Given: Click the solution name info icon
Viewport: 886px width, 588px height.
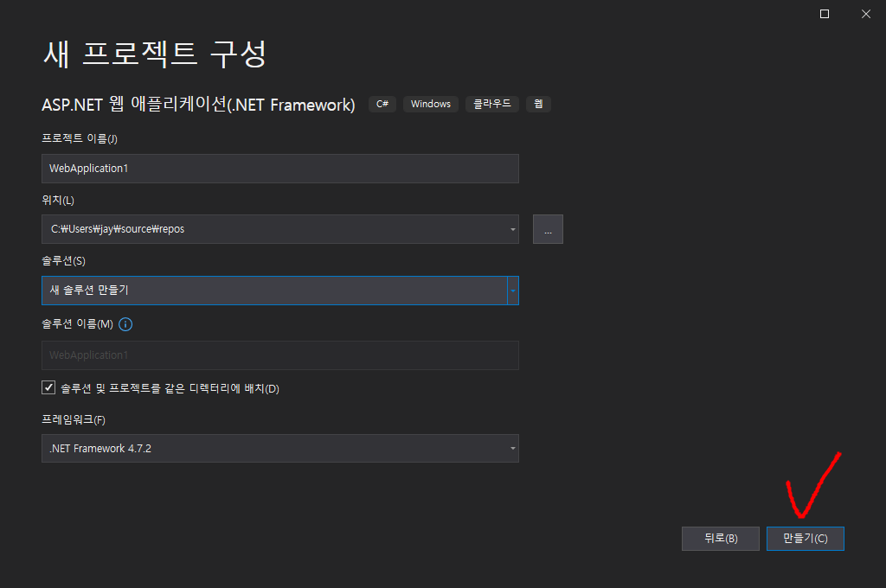Looking at the screenshot, I should tap(125, 324).
